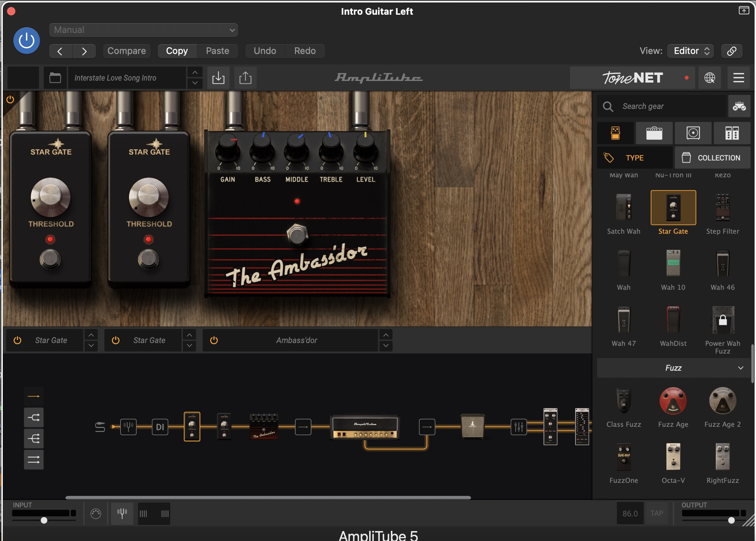Click the save preset download icon

click(x=218, y=78)
